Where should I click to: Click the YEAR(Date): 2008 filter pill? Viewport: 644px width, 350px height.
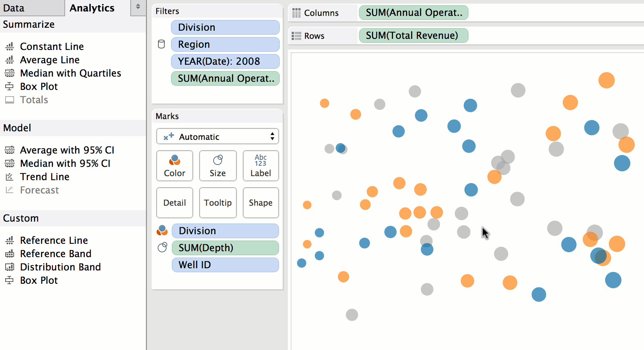[x=225, y=61]
